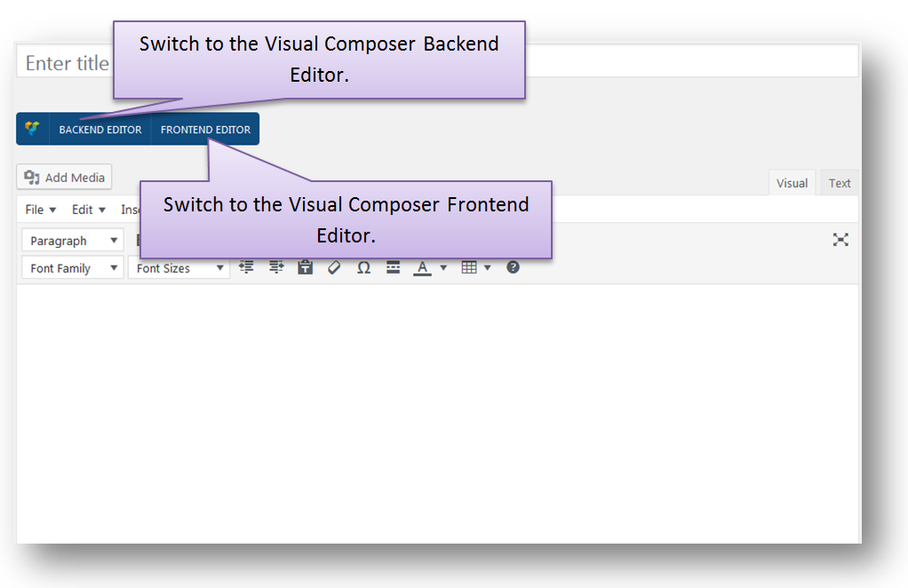Toggle distraction-free fullscreen mode icon
The width and height of the screenshot is (908, 588).
point(840,239)
